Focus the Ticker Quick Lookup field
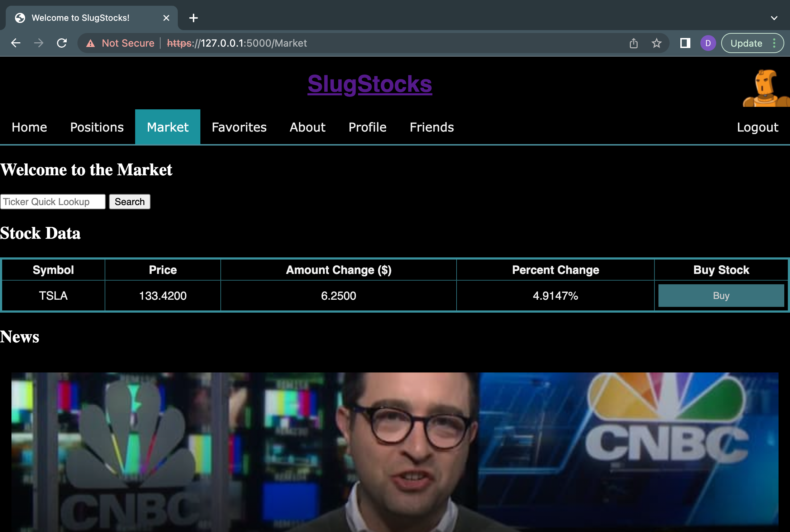The image size is (790, 532). (53, 202)
